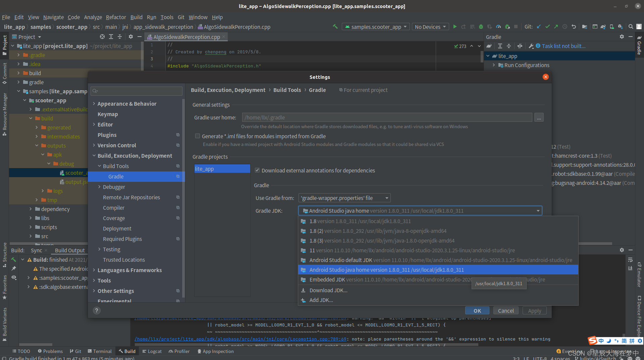Image resolution: width=644 pixels, height=360 pixels.
Task: Expand Debugger settings node
Action: 99,187
